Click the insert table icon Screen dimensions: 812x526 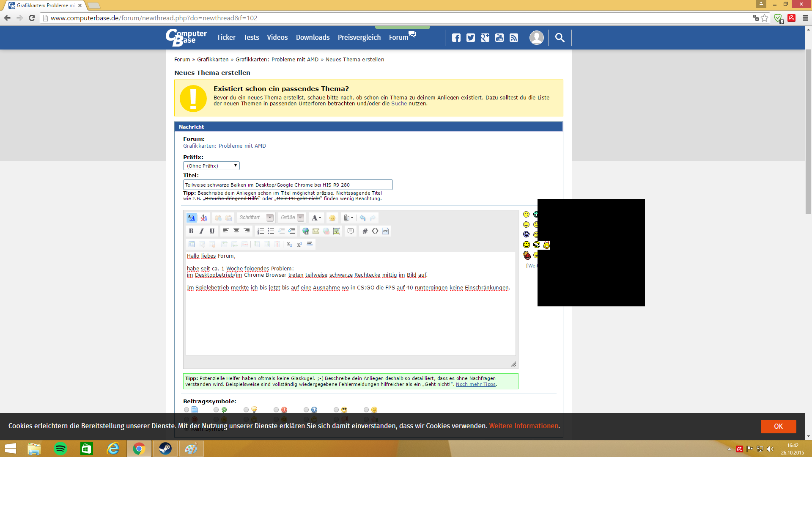point(192,244)
